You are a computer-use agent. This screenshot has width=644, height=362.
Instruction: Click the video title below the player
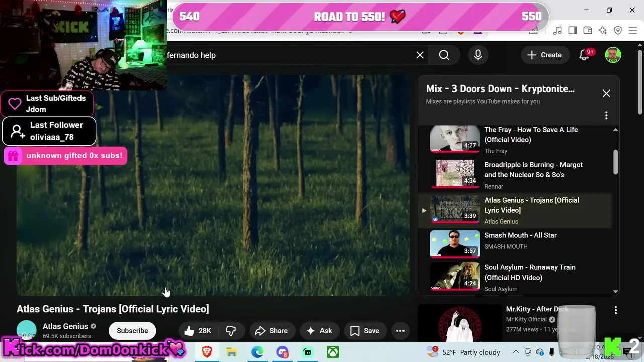(x=113, y=309)
